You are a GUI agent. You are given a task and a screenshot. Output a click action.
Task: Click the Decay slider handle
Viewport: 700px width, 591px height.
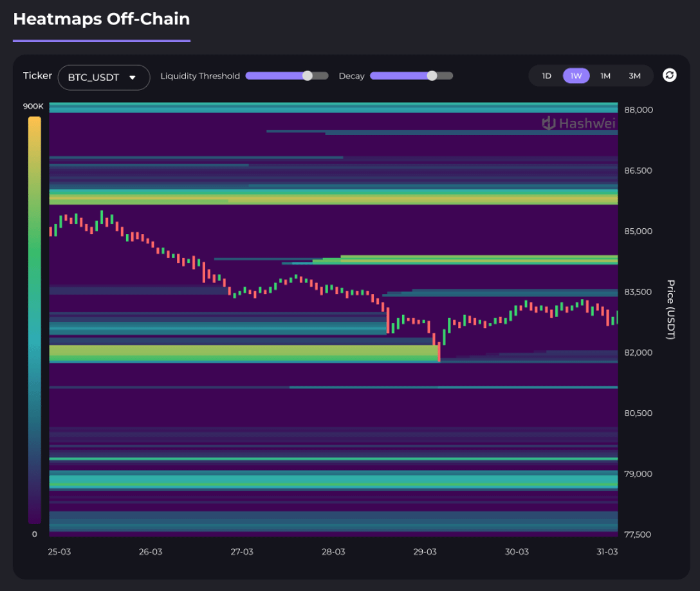pos(432,76)
